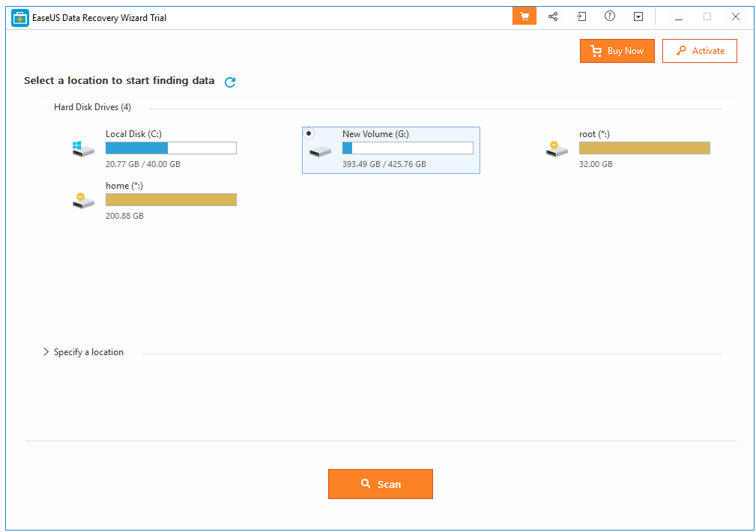Select the home (*:) drive icon
The image size is (756, 532).
point(83,201)
